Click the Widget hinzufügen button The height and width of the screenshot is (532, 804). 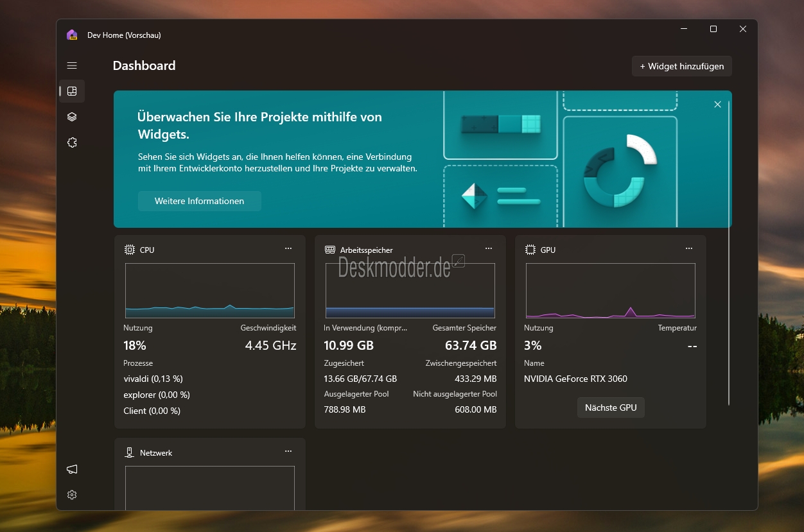[681, 66]
